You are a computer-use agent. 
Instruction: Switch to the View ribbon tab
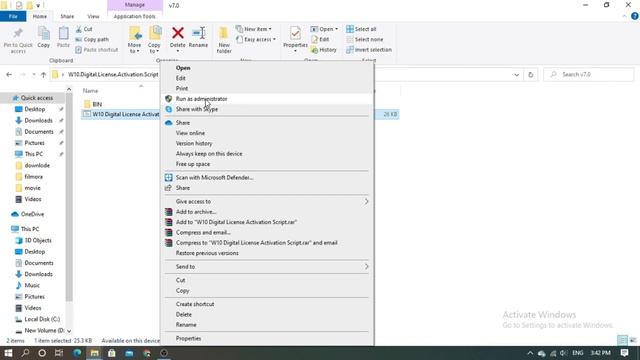[93, 16]
